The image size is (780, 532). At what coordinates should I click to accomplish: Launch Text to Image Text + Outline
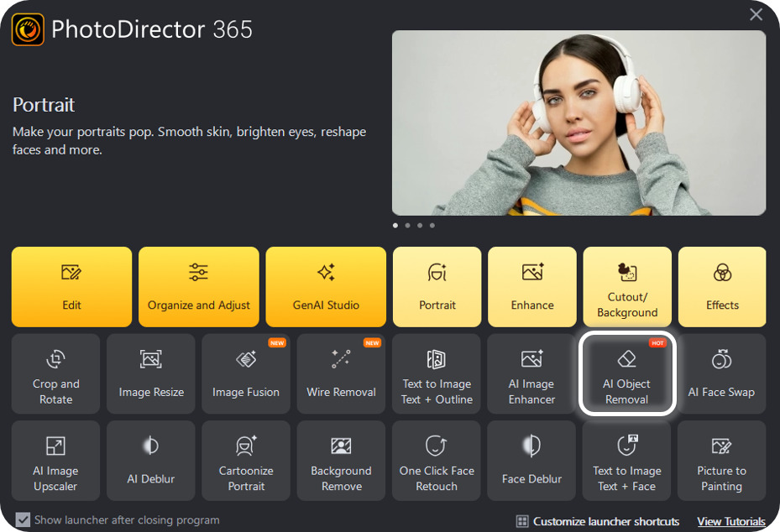click(437, 374)
